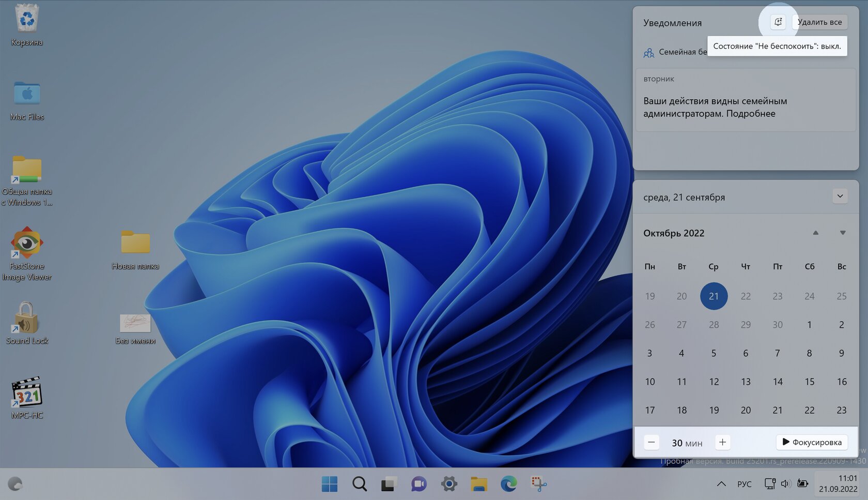The image size is (868, 500).
Task: Open Settings gear on the taskbar
Action: pos(448,484)
